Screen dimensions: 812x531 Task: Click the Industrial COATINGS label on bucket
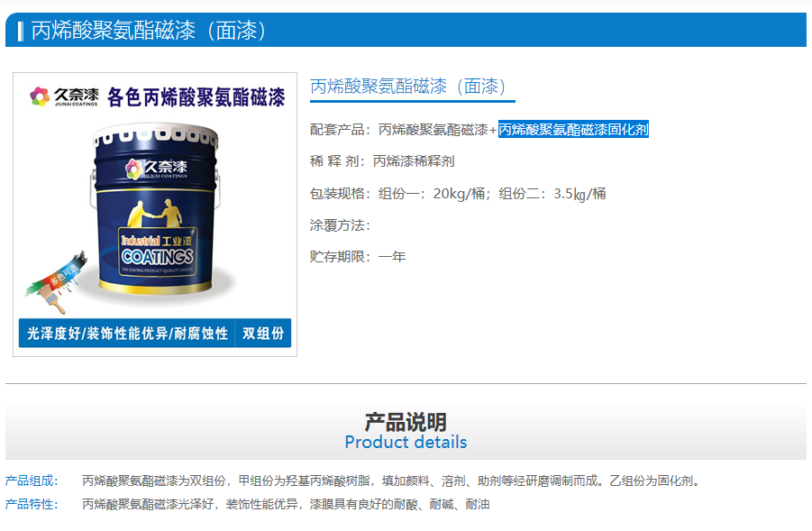(x=157, y=251)
